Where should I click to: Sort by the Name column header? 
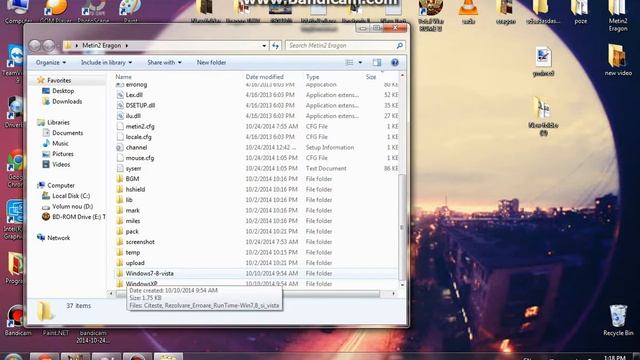pyautogui.click(x=123, y=77)
